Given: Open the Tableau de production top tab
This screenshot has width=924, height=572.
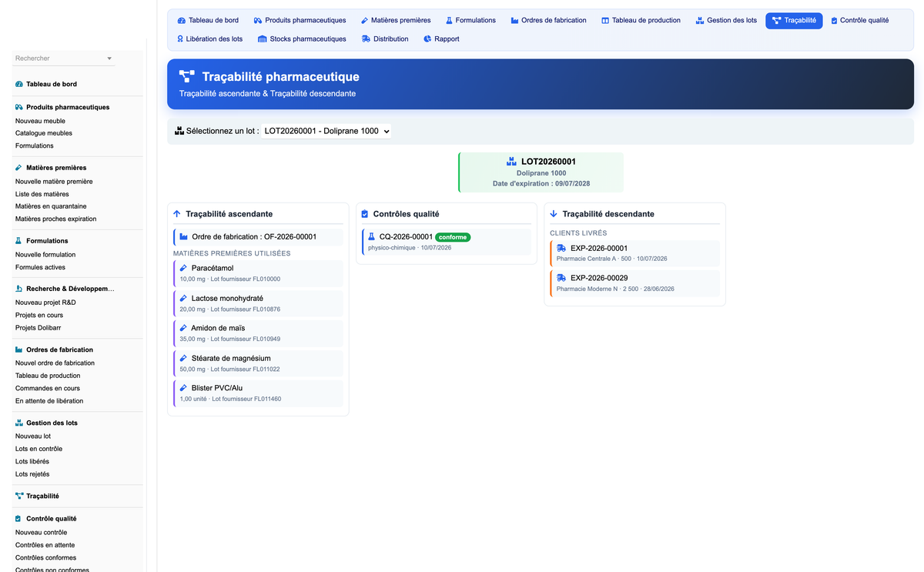Looking at the screenshot, I should (641, 20).
